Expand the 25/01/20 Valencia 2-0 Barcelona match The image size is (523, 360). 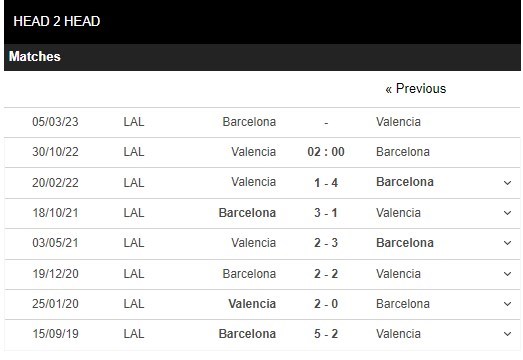507,304
